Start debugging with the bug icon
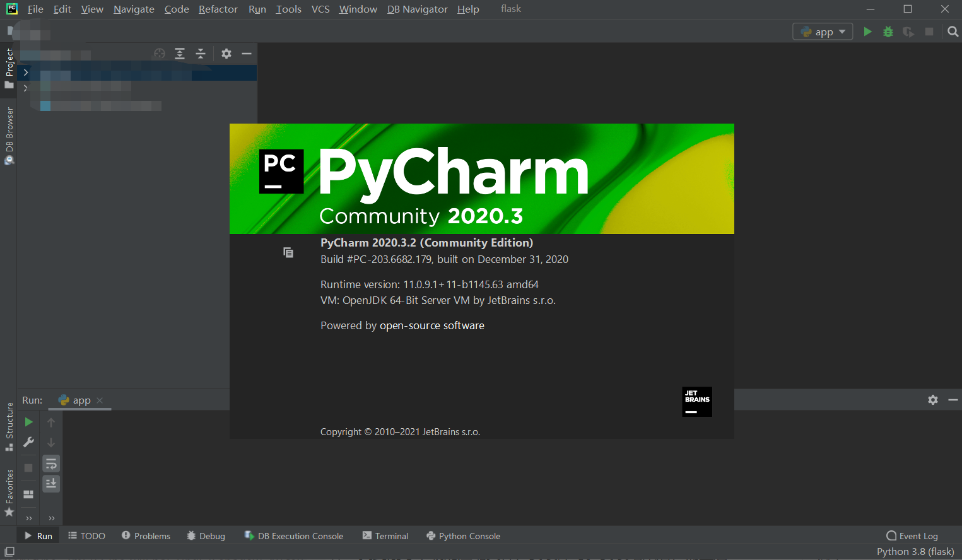Screen dimensions: 962x560 (x=888, y=32)
